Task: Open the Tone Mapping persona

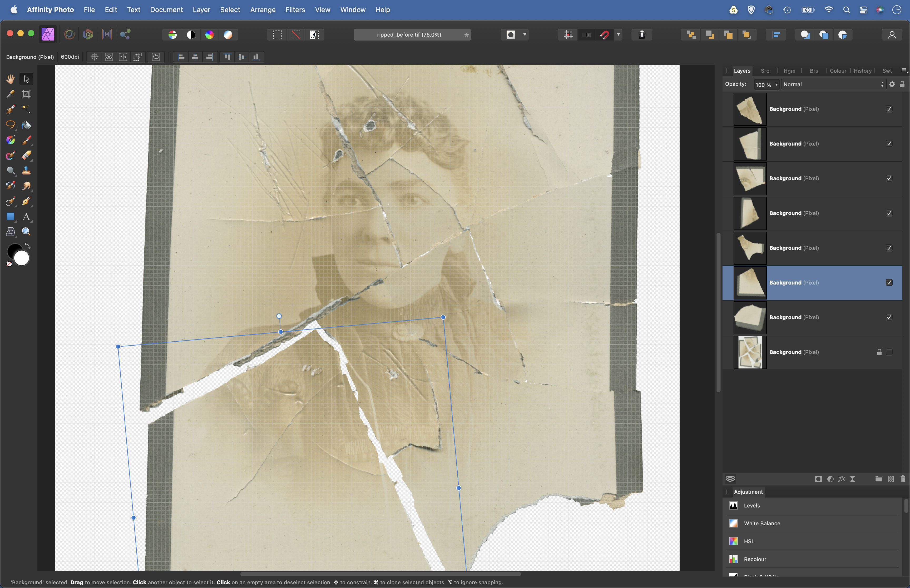Action: [107, 35]
